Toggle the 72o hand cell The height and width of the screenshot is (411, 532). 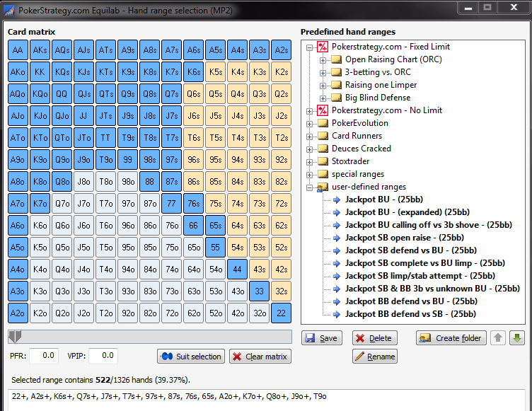coord(172,313)
